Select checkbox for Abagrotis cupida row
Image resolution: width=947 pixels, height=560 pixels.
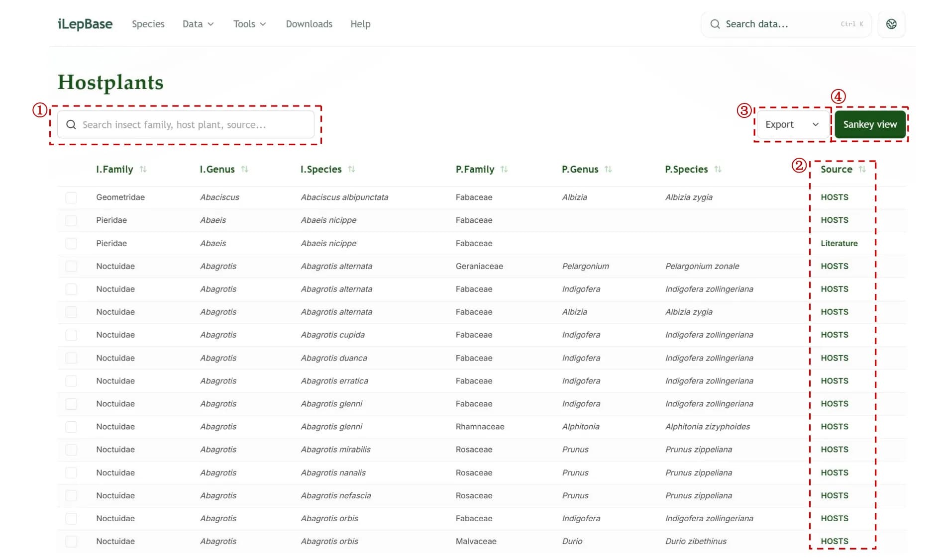[71, 335]
